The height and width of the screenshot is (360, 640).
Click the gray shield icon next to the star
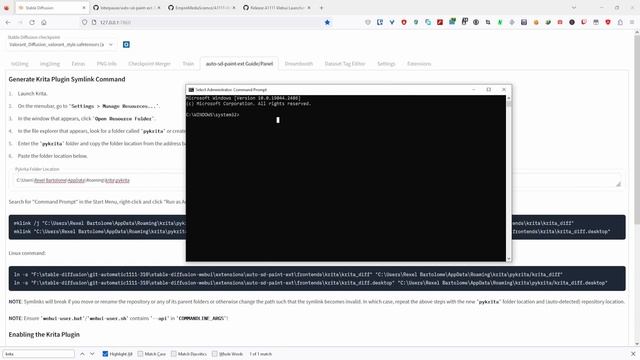pyautogui.click(x=368, y=22)
